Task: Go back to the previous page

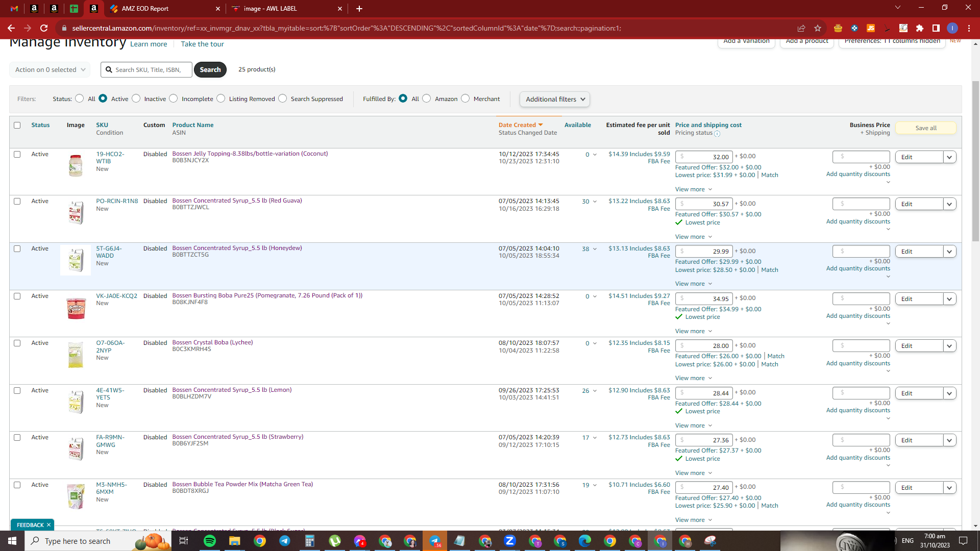Action: click(11, 28)
